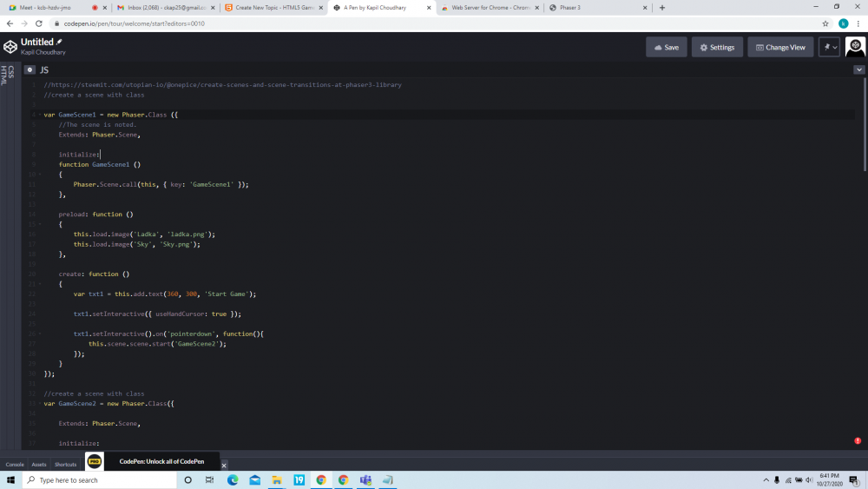The height and width of the screenshot is (489, 868).
Task: Close the Gmail Inbox tab
Action: point(213,8)
